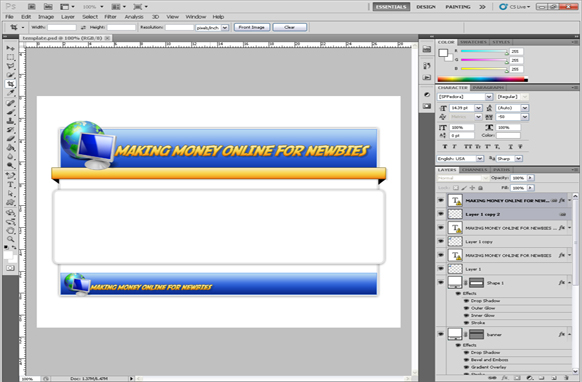Toggle visibility of Bevel and Emboss effect
Screen dimensions: 582x382
coord(467,360)
